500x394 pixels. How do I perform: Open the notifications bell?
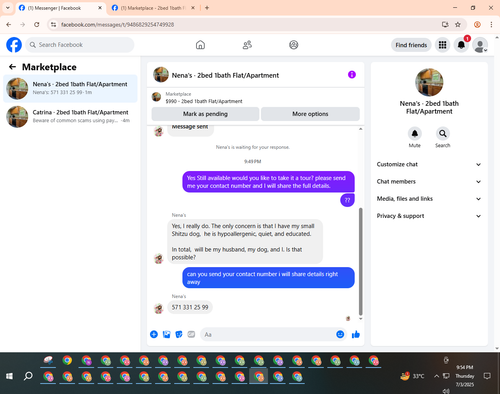(x=461, y=45)
